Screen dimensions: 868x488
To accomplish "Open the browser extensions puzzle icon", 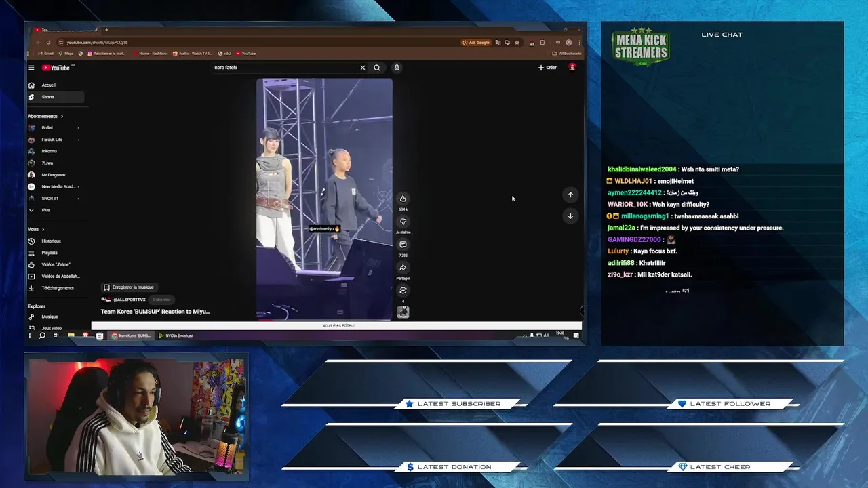I will (x=542, y=43).
